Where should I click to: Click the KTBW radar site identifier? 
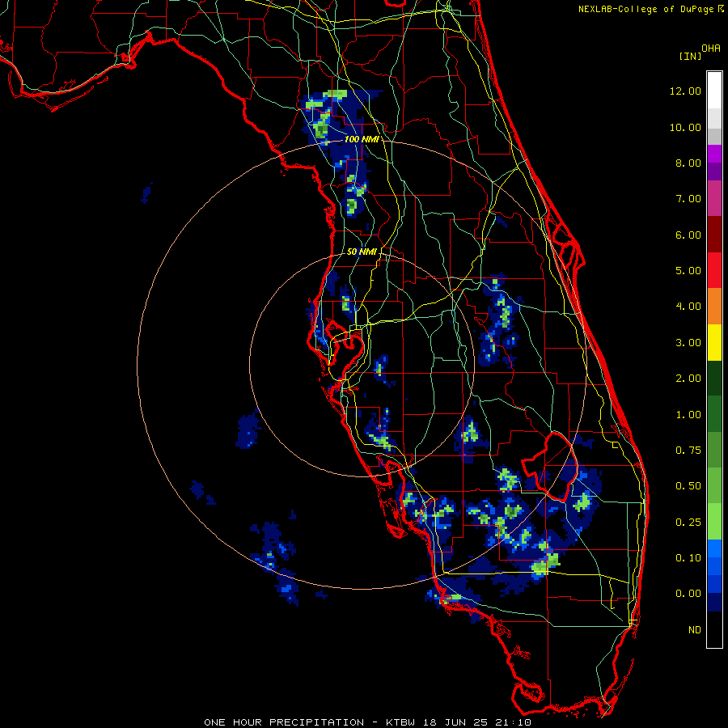400,722
